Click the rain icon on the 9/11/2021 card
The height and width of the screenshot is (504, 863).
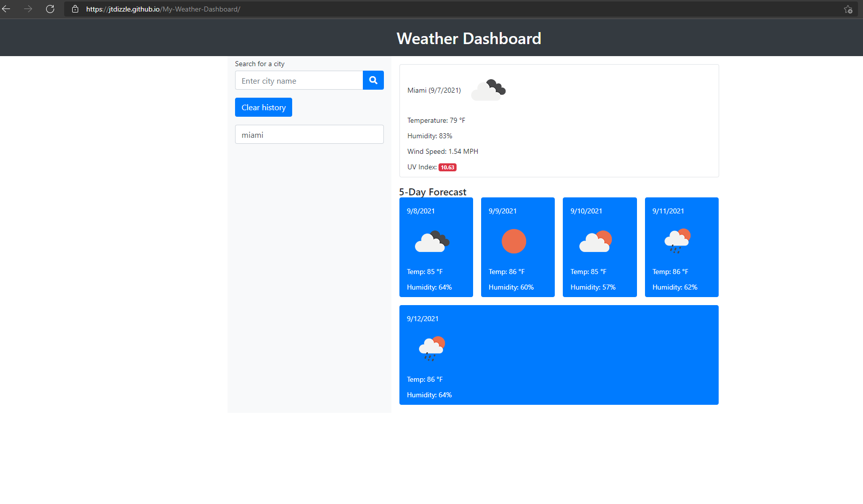(x=678, y=241)
